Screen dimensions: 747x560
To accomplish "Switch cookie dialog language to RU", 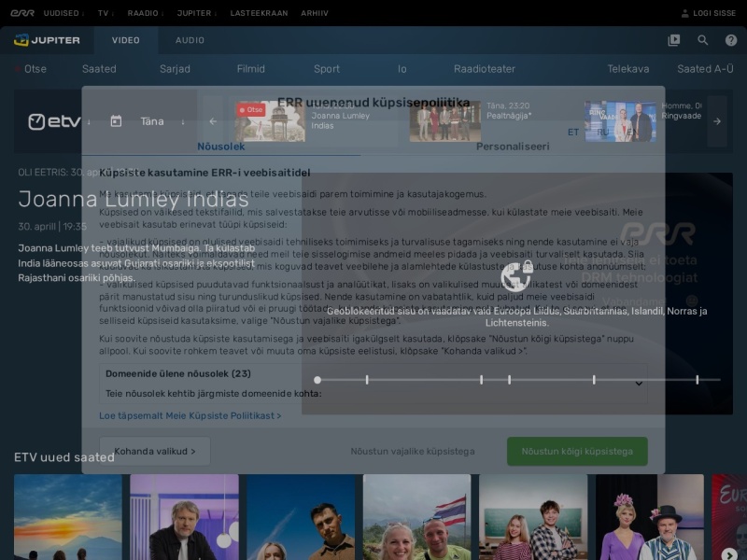I will [x=602, y=132].
